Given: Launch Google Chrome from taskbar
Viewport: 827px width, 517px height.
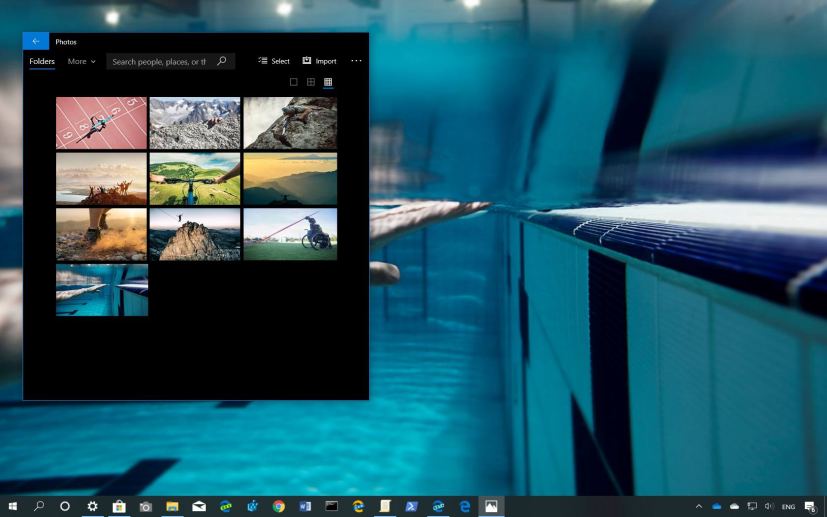Looking at the screenshot, I should click(x=279, y=506).
